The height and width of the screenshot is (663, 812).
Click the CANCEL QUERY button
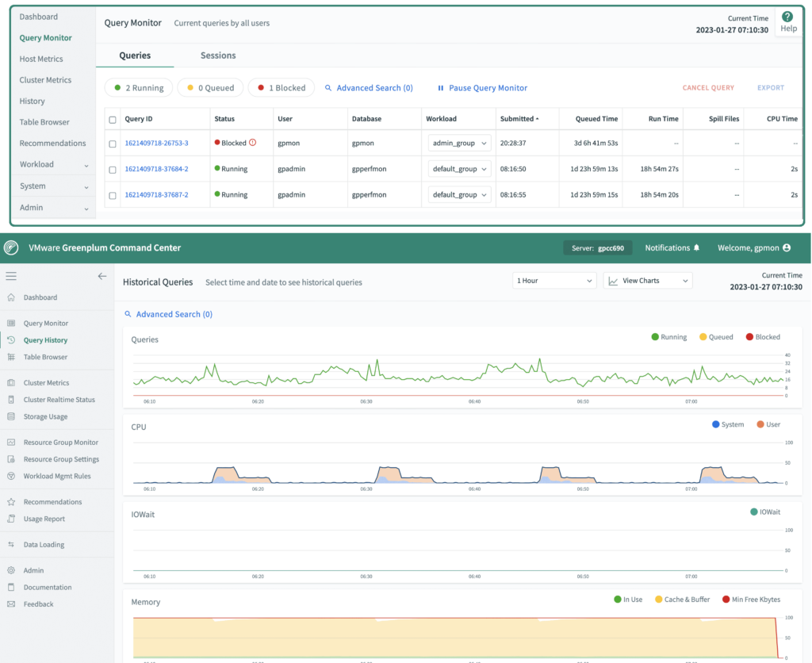(708, 88)
